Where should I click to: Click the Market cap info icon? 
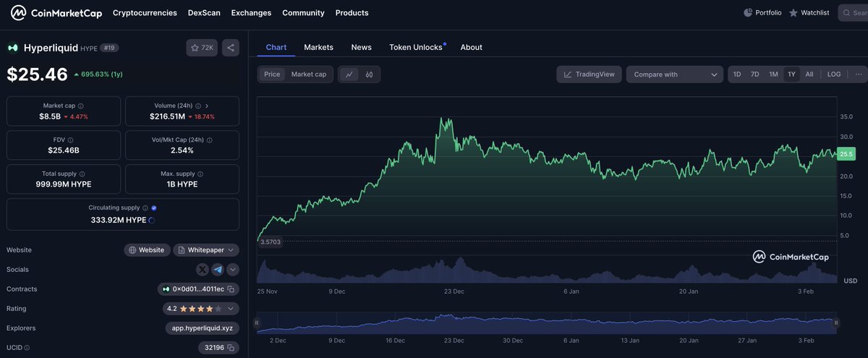click(x=80, y=106)
